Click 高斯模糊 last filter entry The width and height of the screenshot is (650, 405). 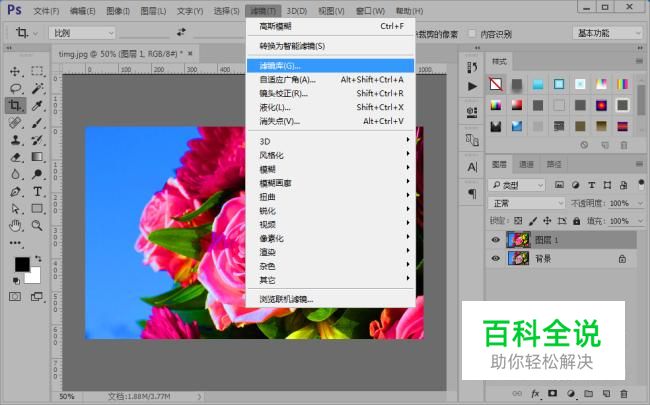pyautogui.click(x=330, y=26)
